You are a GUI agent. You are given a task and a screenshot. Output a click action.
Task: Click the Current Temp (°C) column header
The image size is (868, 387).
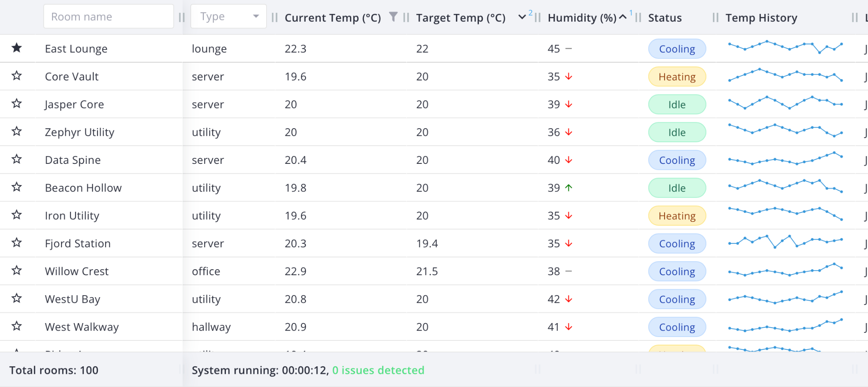pos(333,18)
